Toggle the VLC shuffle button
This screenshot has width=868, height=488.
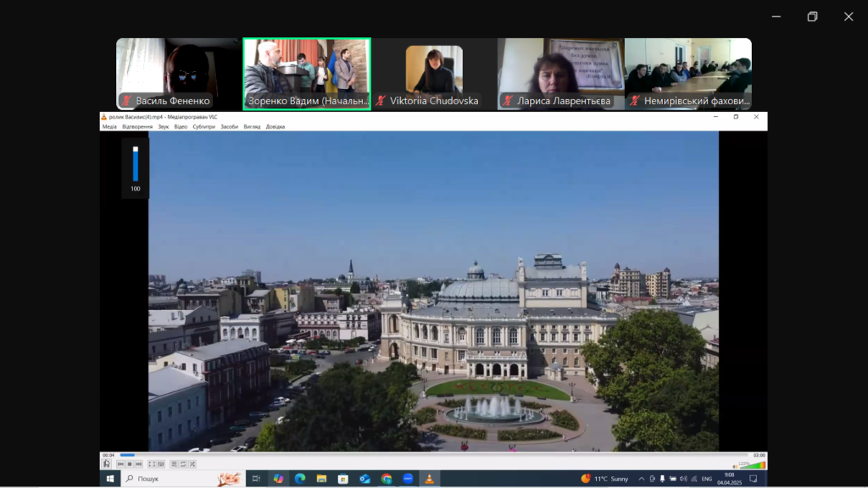[x=192, y=464]
